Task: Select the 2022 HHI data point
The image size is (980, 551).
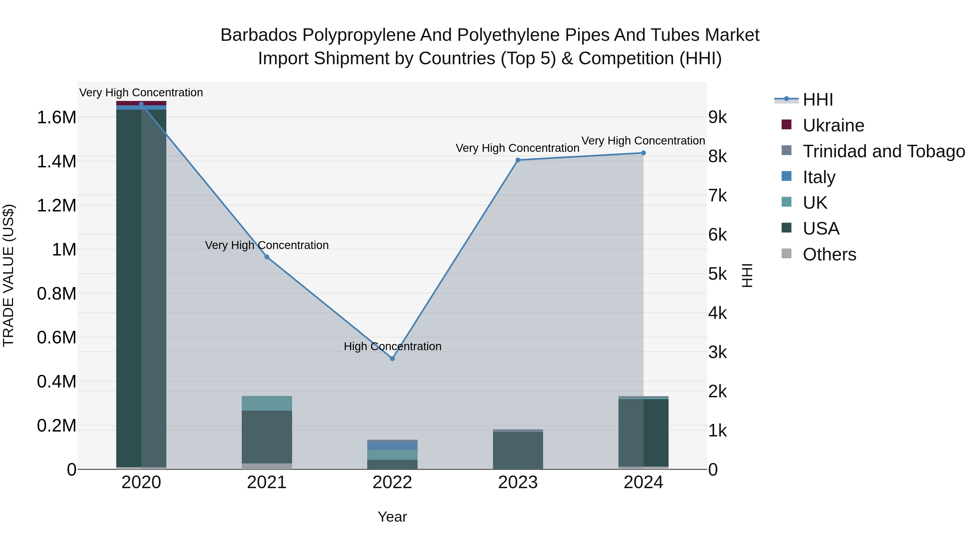Action: pos(392,359)
